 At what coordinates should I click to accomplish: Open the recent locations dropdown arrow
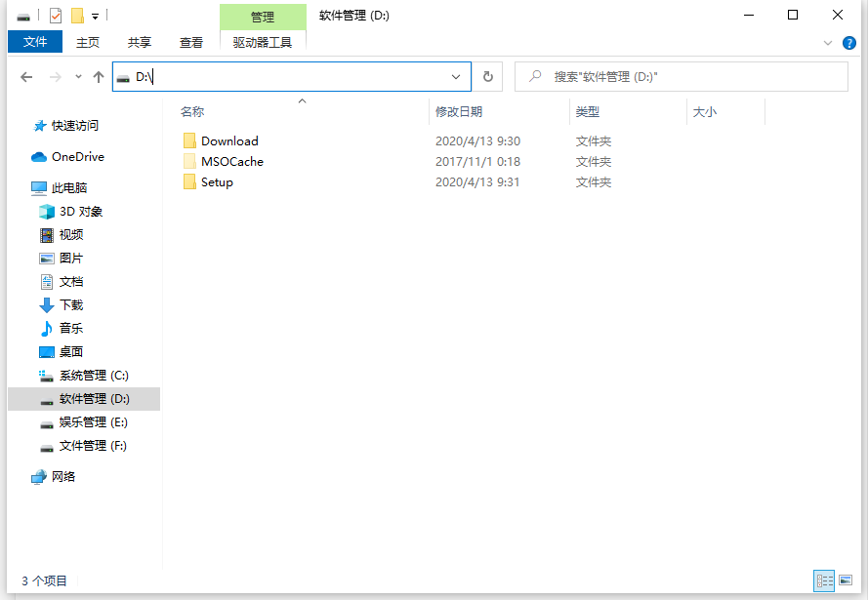tap(79, 76)
